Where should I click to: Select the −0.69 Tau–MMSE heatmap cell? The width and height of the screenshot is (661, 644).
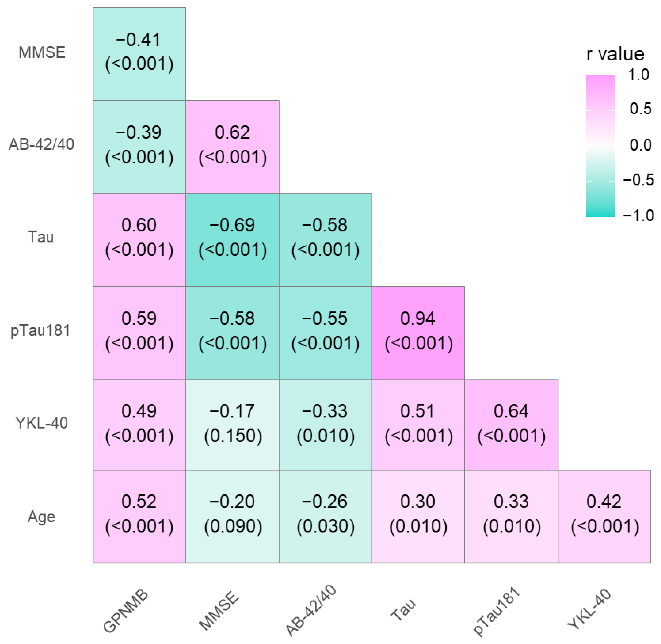[x=232, y=240]
